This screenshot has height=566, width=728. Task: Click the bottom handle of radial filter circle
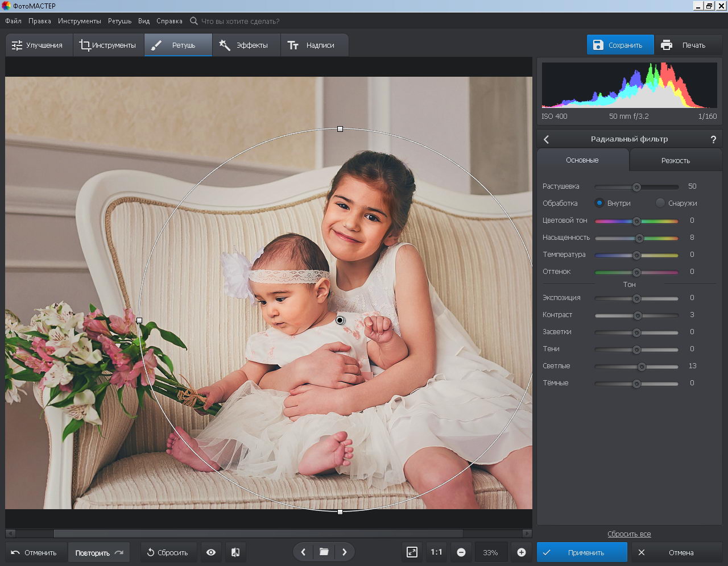click(340, 512)
